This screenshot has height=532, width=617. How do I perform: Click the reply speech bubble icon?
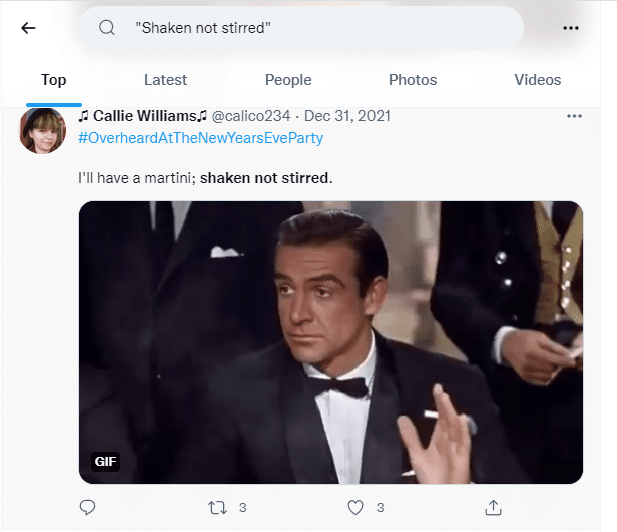click(87, 508)
